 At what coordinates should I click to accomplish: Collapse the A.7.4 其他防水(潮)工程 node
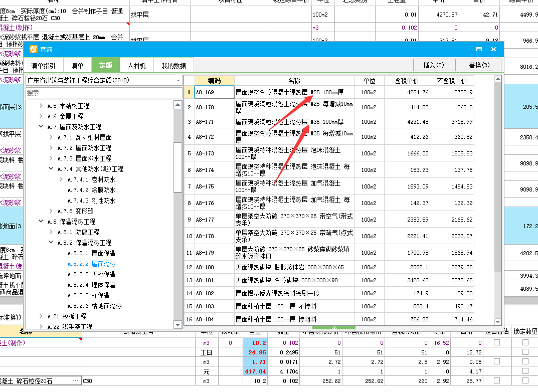pyautogui.click(x=51, y=169)
